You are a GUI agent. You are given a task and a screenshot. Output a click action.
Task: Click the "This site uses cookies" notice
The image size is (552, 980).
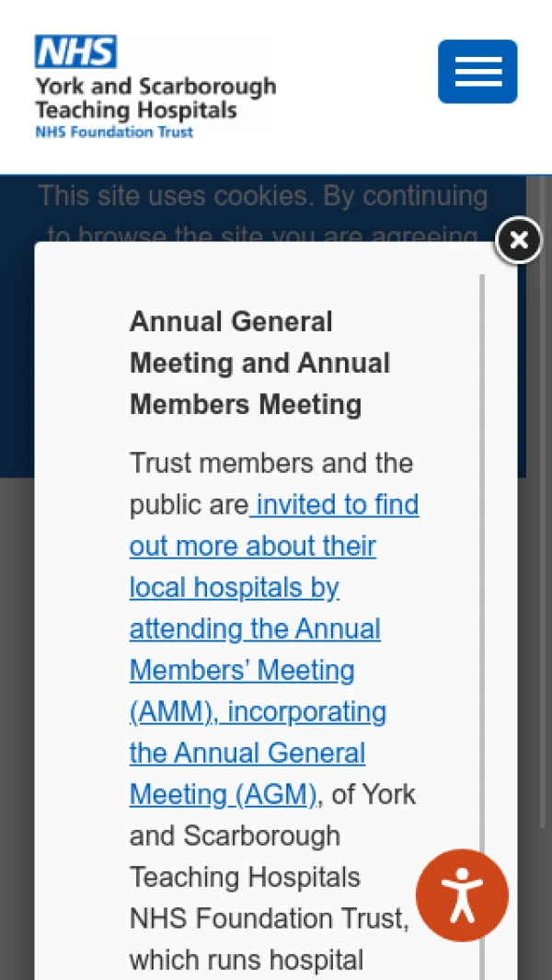[262, 196]
